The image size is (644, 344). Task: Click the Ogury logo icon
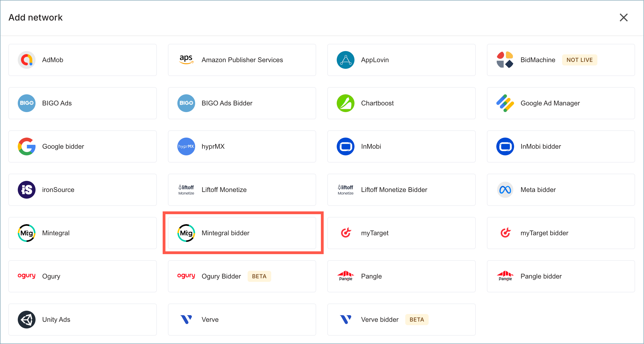(x=27, y=276)
